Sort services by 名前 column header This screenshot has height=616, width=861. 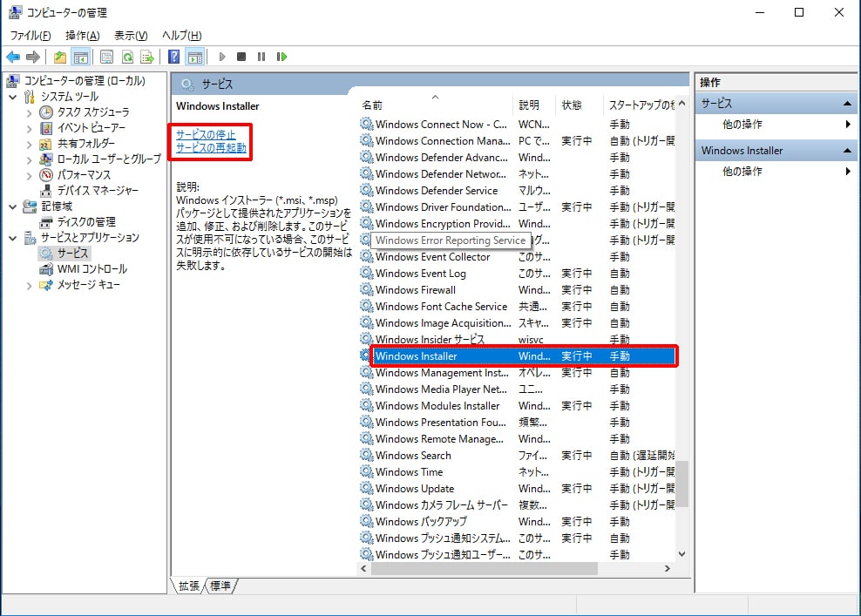tap(436, 105)
